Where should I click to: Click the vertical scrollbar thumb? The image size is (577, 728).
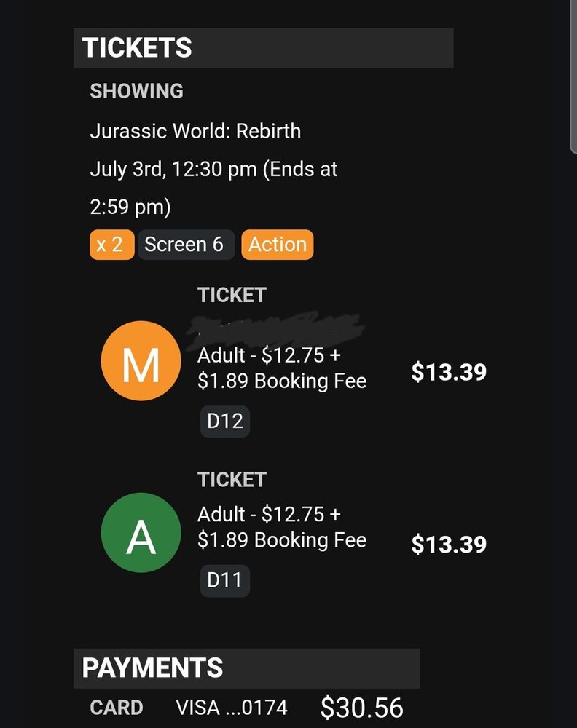[573, 73]
